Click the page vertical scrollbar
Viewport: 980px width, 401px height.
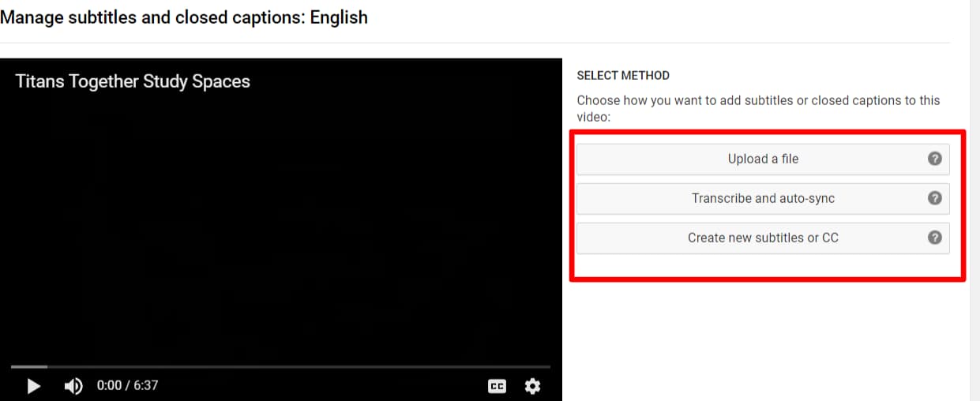(x=975, y=200)
